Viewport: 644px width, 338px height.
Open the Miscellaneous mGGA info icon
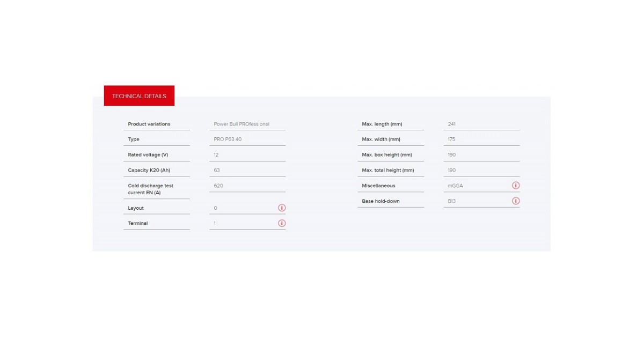click(x=516, y=186)
